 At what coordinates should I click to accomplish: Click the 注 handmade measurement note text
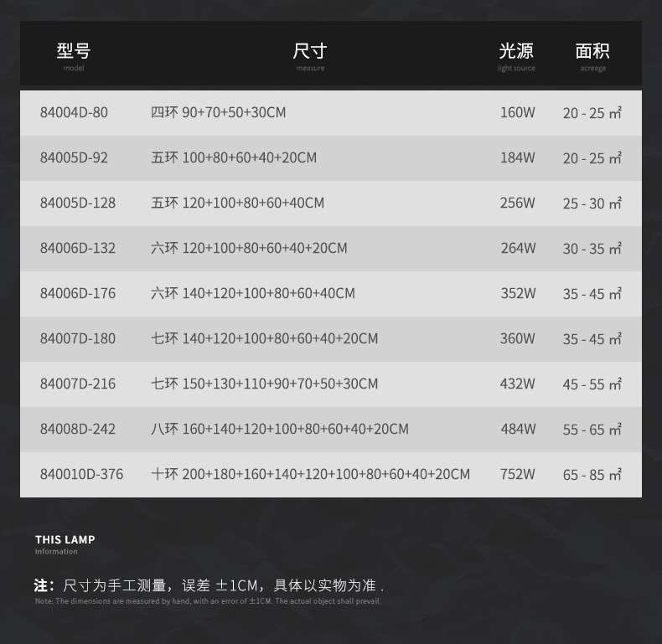209,585
